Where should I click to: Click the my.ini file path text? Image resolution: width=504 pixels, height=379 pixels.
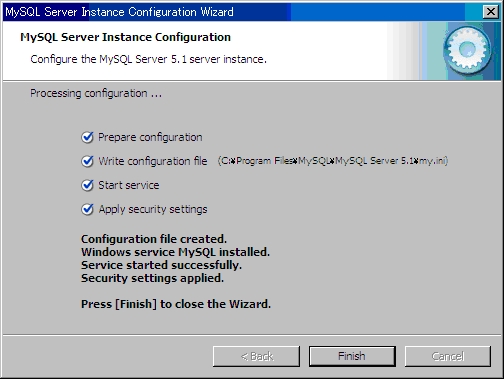tap(333, 161)
